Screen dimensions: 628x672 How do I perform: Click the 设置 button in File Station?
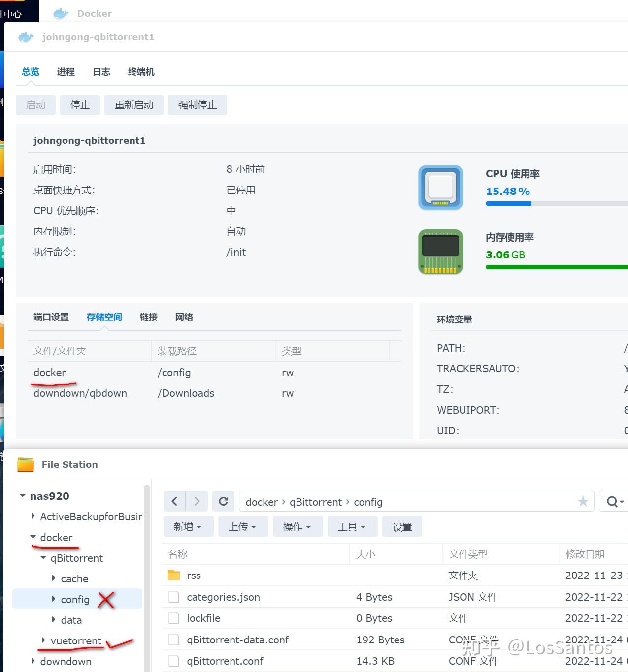(x=402, y=527)
